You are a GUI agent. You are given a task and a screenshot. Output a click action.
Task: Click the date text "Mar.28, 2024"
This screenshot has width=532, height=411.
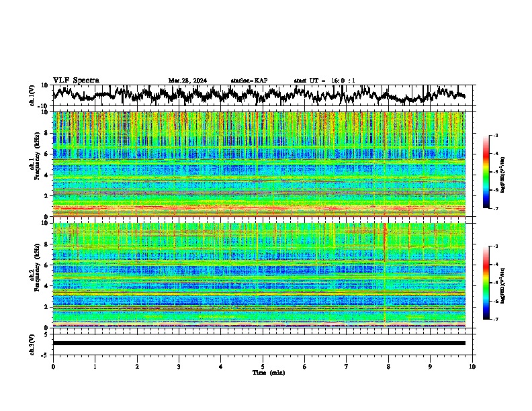click(x=187, y=81)
